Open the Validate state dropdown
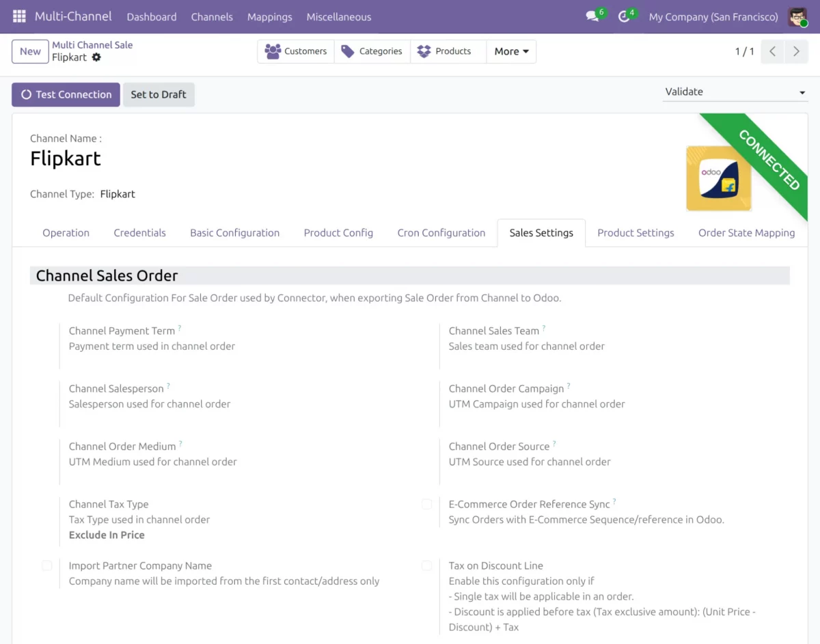This screenshot has height=644, width=820. (735, 92)
